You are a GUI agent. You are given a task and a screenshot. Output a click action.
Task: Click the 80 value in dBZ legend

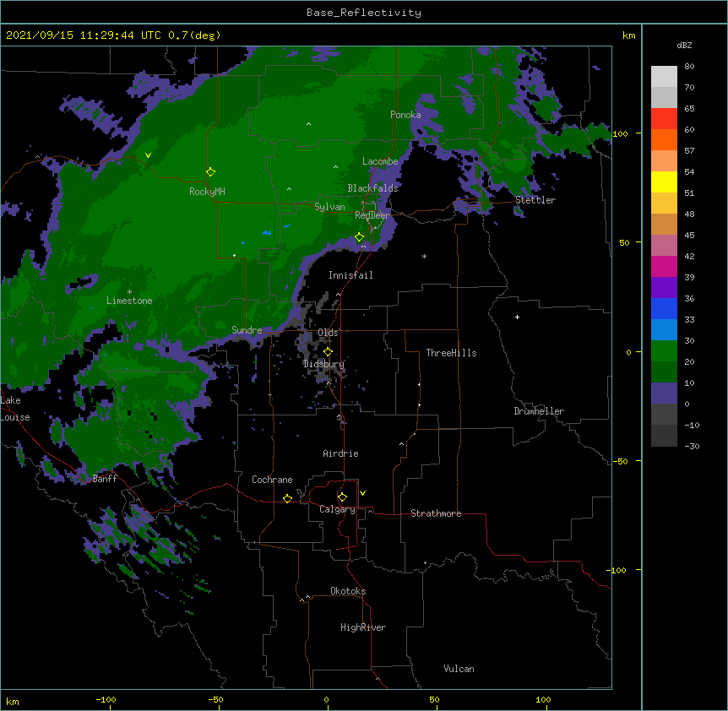(689, 67)
